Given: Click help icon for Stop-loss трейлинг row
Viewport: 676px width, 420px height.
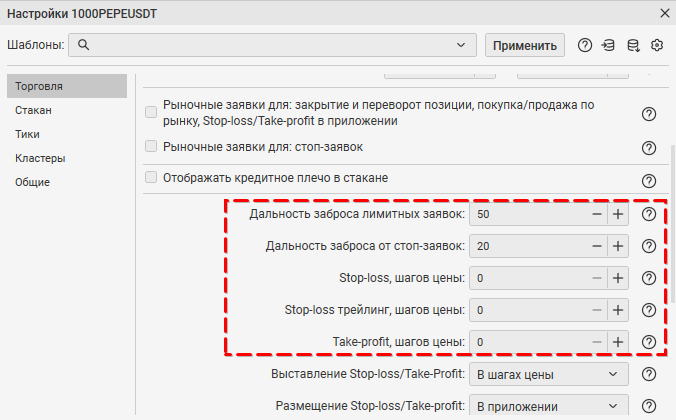Looking at the screenshot, I should tap(648, 310).
